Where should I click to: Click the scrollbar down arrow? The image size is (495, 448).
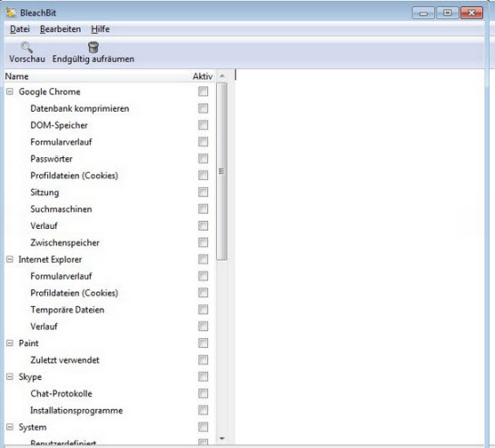222,438
